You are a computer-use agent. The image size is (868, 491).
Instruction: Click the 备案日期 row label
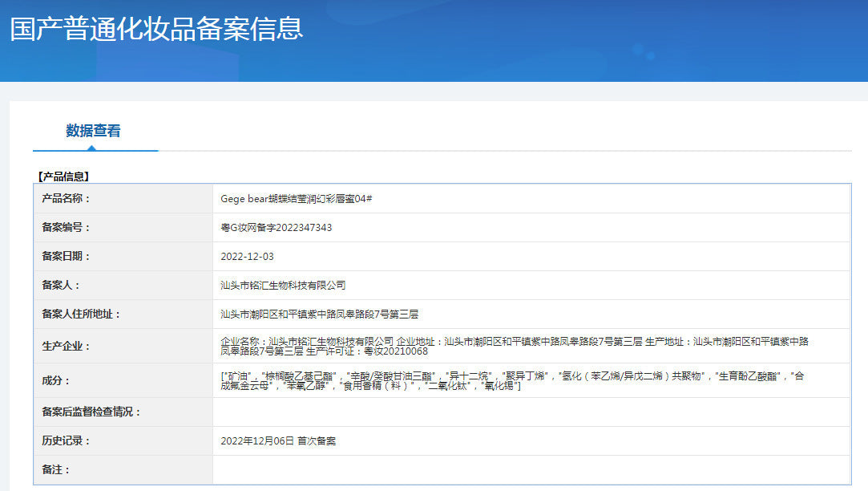click(66, 256)
